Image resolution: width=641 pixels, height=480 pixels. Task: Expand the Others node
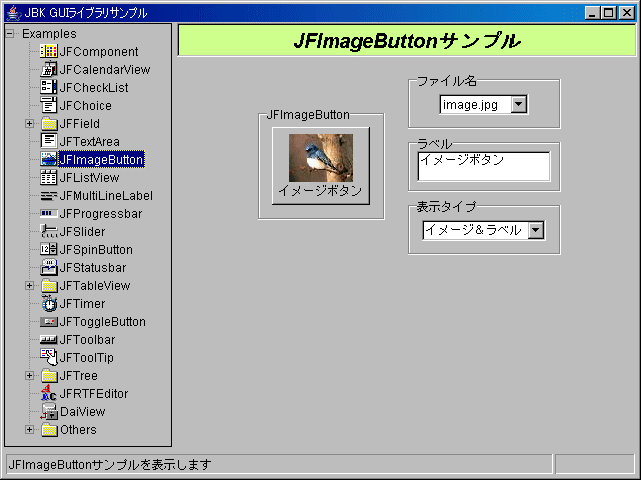(x=29, y=429)
